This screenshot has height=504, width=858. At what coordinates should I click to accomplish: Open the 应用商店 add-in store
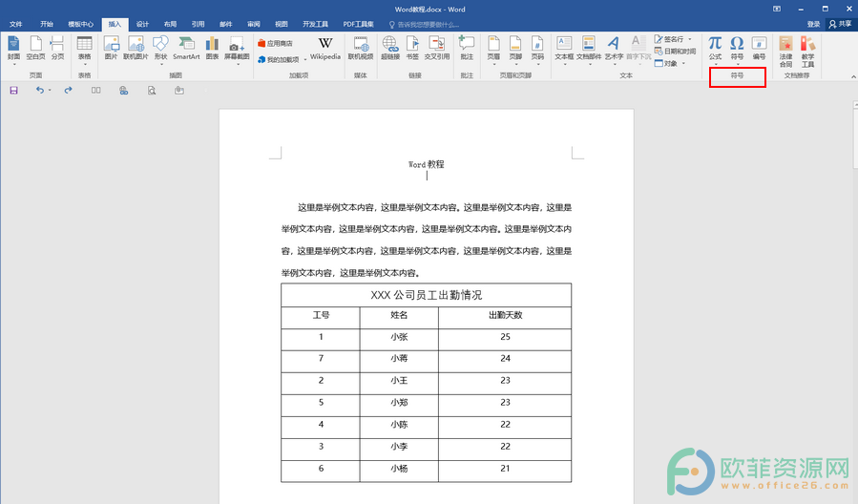point(275,43)
